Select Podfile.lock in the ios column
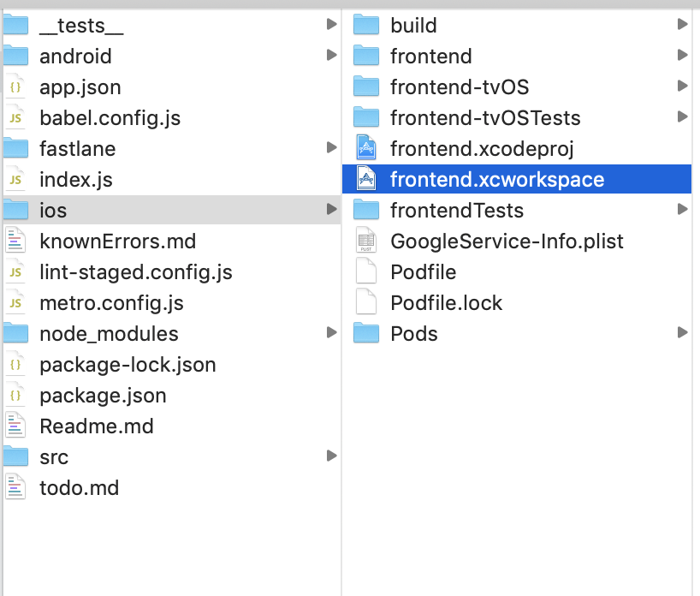700x596 pixels. (x=446, y=302)
